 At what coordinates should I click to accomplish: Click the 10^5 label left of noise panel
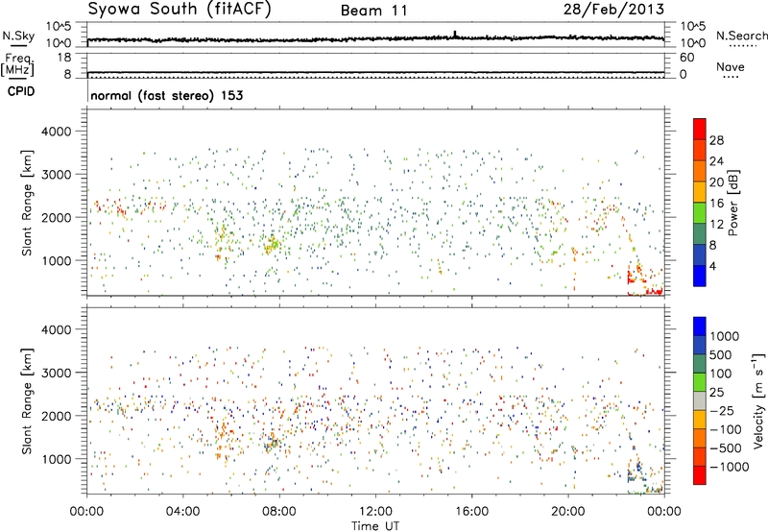(59, 27)
